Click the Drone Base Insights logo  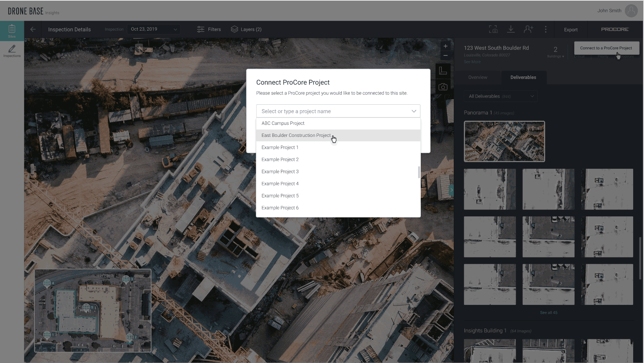[x=33, y=11]
